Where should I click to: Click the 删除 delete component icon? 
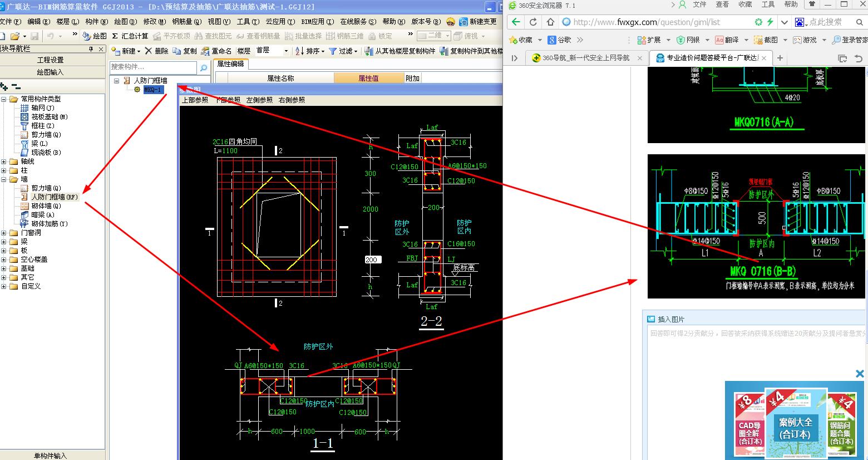pos(149,51)
